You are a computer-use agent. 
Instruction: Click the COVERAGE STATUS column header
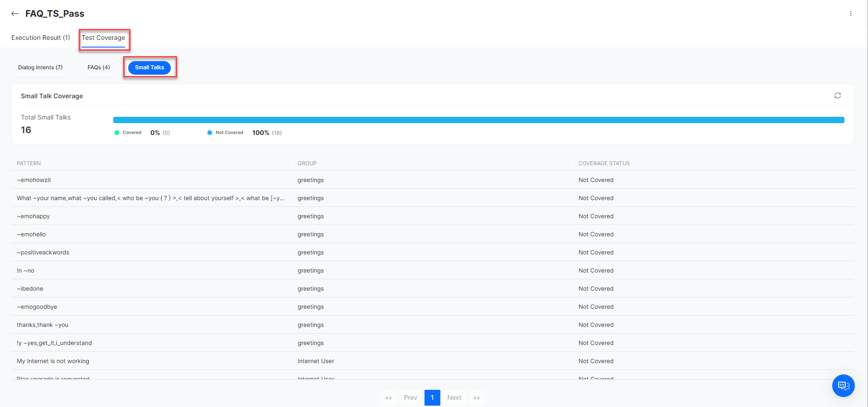click(604, 163)
